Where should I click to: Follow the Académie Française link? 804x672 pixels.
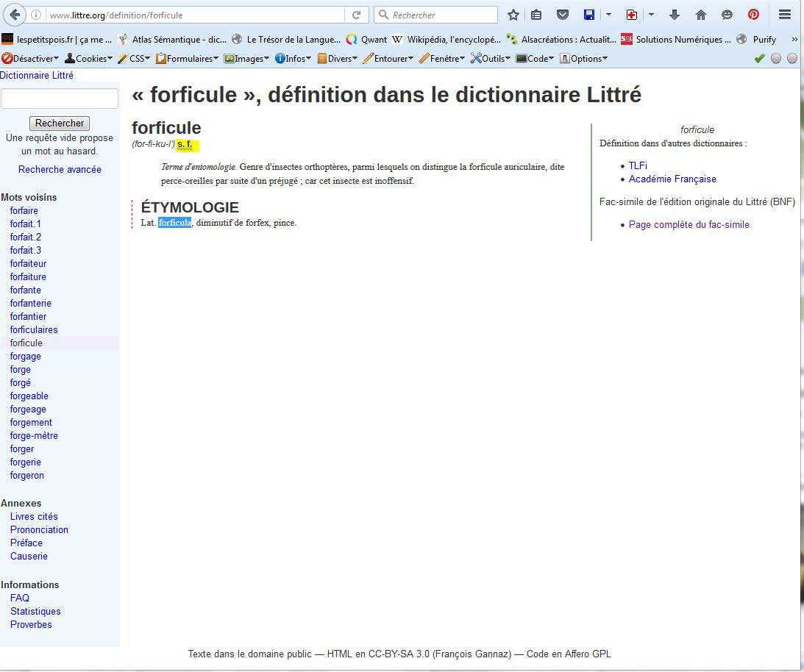[672, 179]
